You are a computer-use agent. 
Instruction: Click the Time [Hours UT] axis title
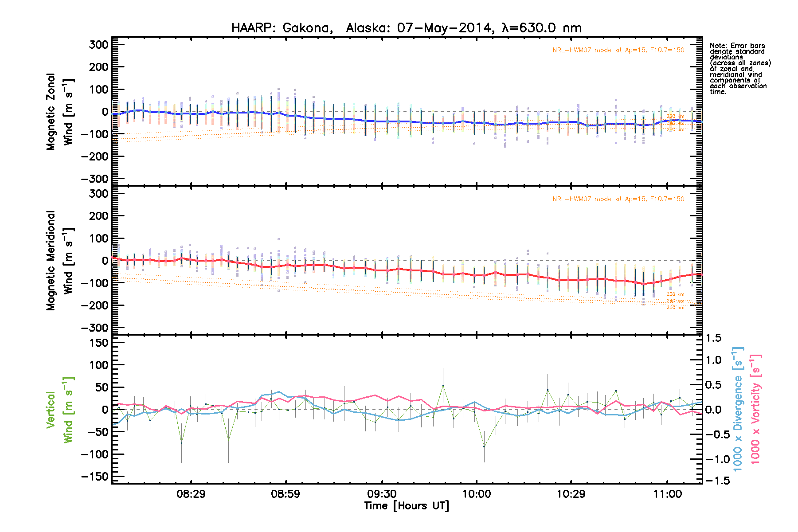[406, 506]
